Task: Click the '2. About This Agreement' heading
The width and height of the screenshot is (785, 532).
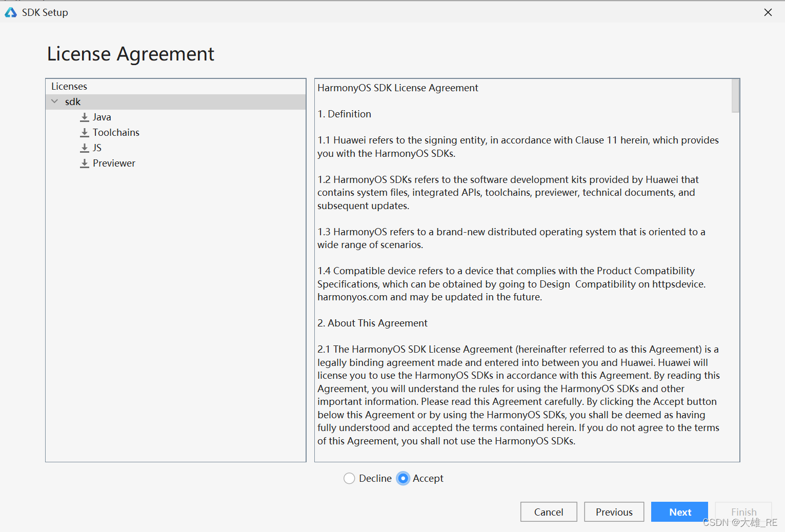Action: click(372, 323)
